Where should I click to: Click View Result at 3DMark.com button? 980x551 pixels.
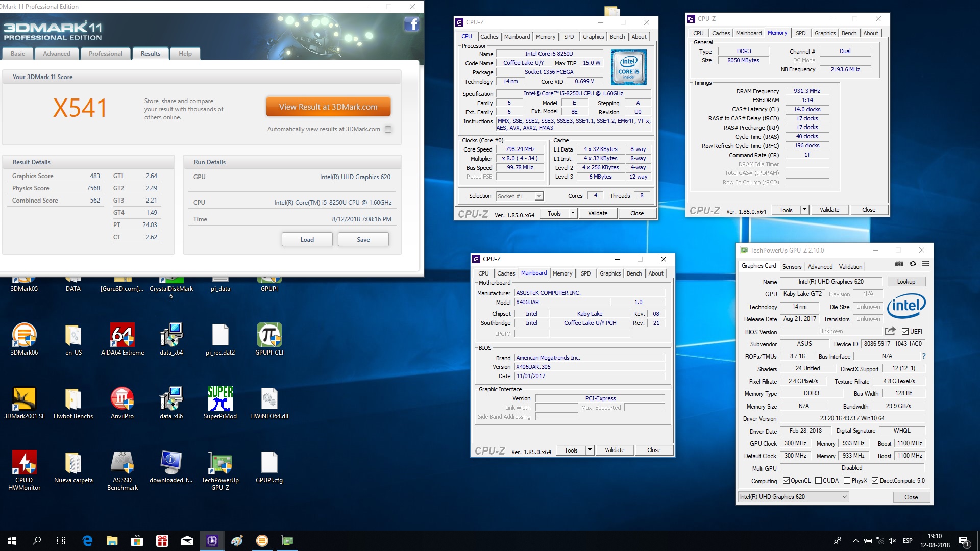point(328,107)
